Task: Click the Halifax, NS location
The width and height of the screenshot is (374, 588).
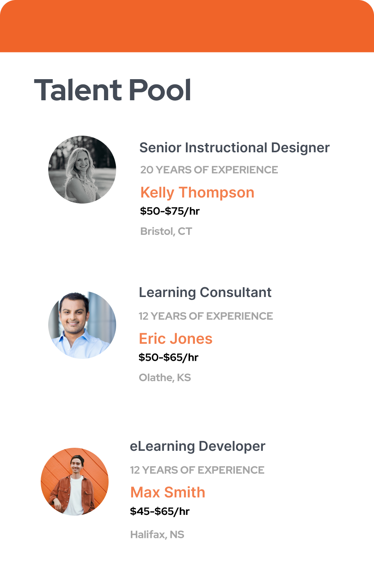Action: 157,534
